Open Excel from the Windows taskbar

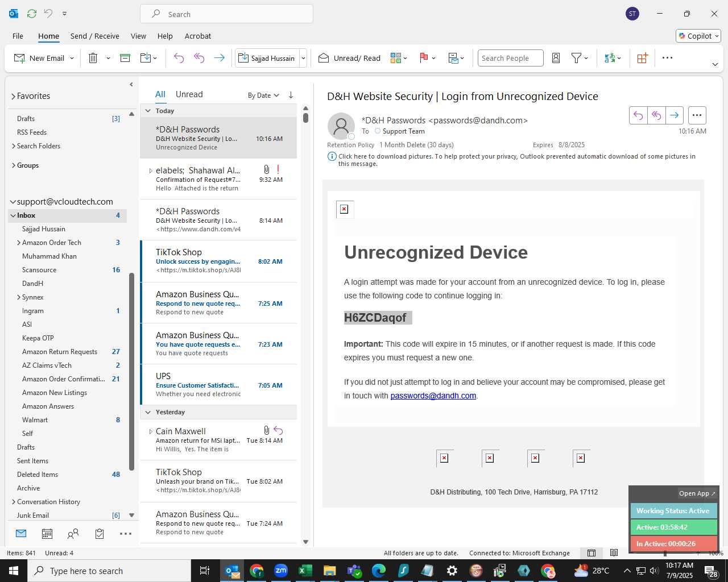click(305, 571)
